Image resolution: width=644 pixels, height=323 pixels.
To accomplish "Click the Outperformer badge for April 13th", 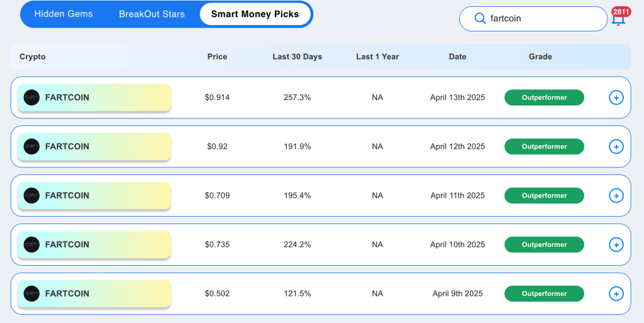I will pos(544,98).
